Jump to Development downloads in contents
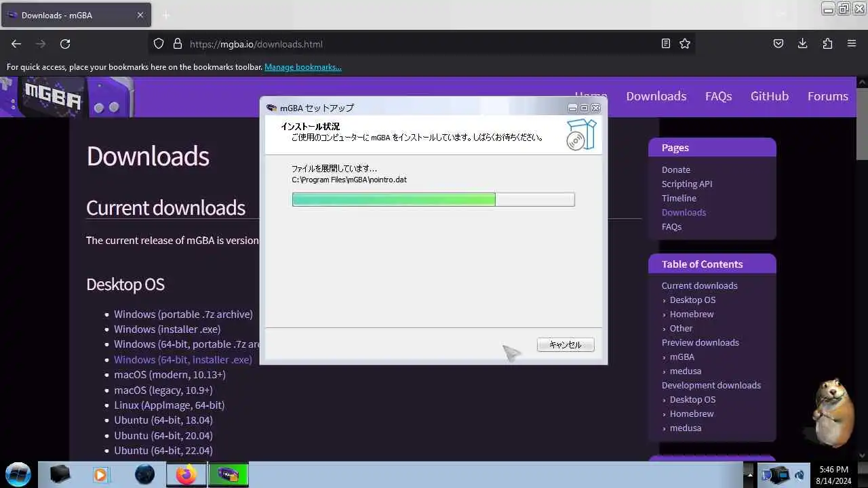This screenshot has height=488, width=868. click(711, 385)
